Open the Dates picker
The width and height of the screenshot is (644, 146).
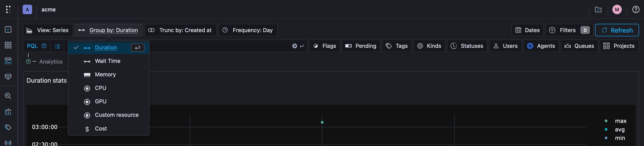(527, 30)
